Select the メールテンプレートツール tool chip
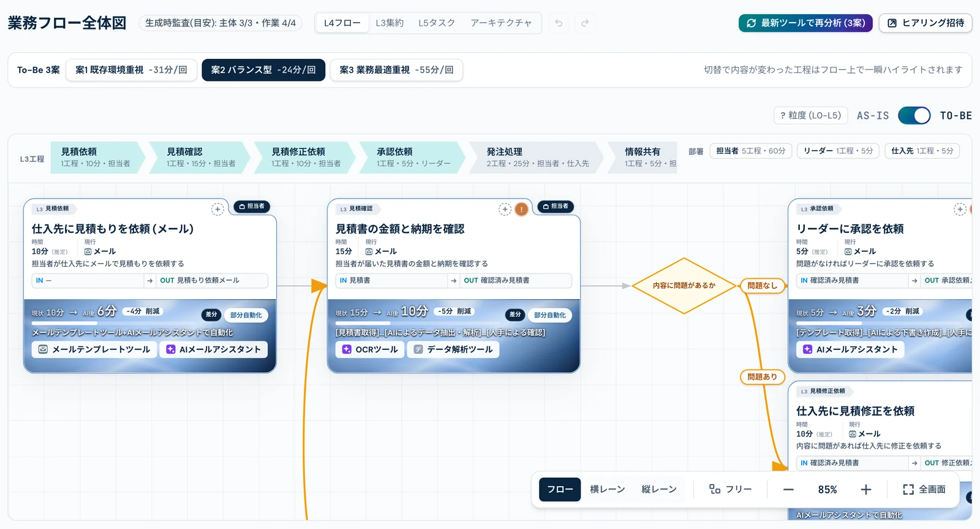 click(94, 349)
